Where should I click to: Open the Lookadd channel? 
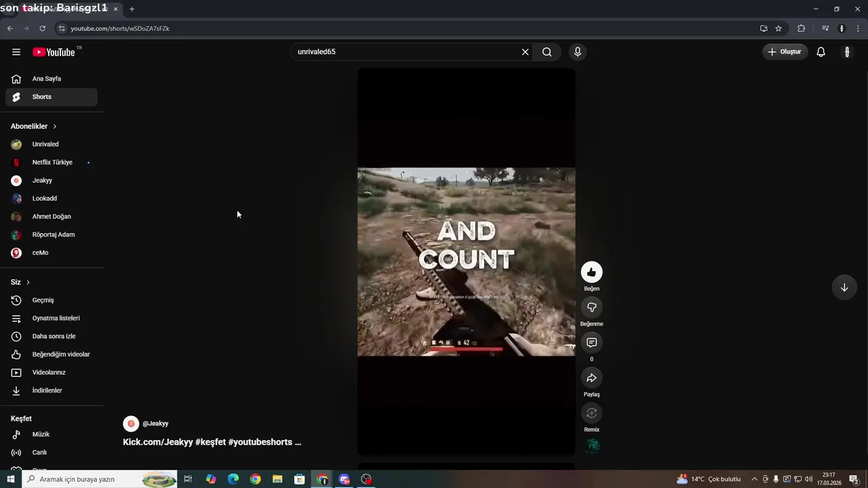(52, 199)
